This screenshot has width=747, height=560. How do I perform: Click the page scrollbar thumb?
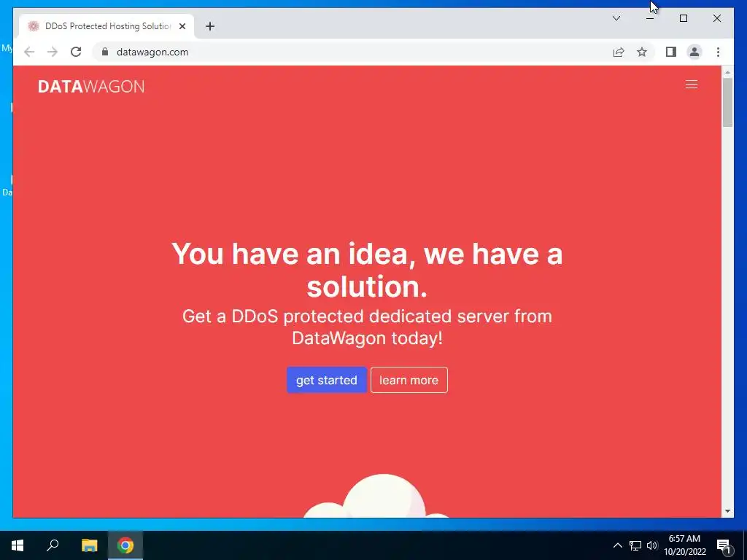pyautogui.click(x=727, y=102)
